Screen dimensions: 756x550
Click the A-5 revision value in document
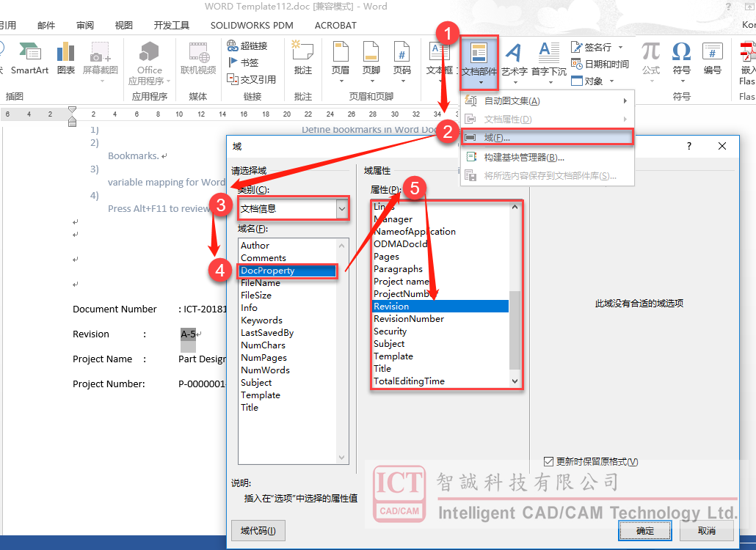coord(188,334)
